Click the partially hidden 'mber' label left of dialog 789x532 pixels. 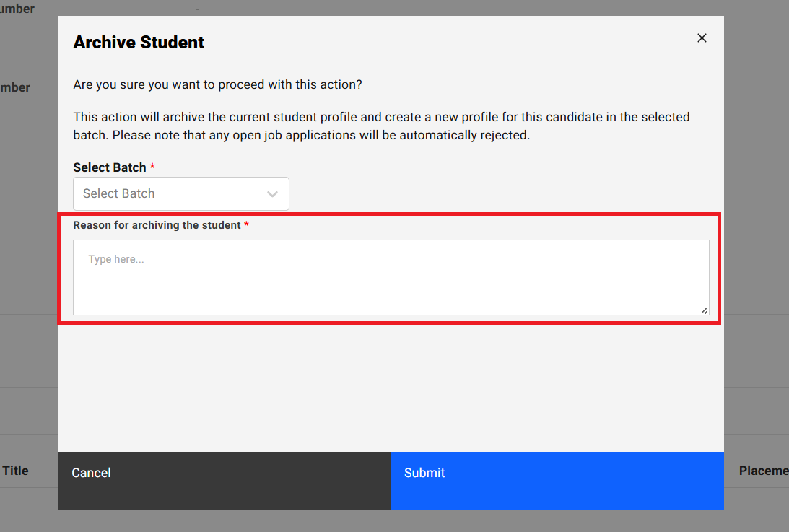[x=15, y=87]
